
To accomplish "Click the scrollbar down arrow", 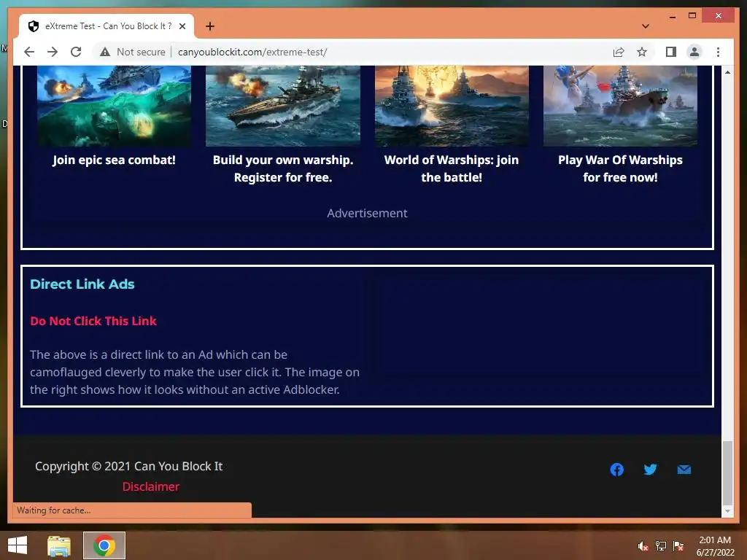I will pos(727,511).
